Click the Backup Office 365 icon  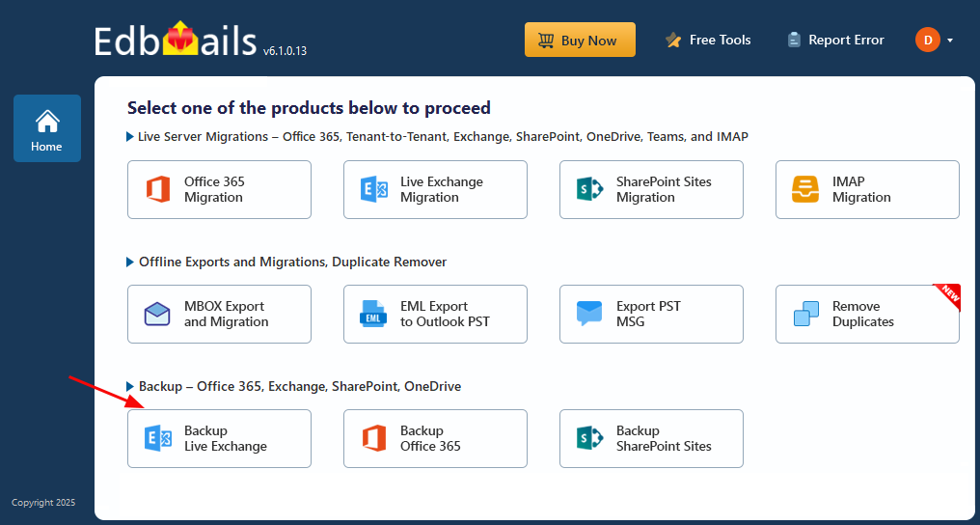[373, 438]
